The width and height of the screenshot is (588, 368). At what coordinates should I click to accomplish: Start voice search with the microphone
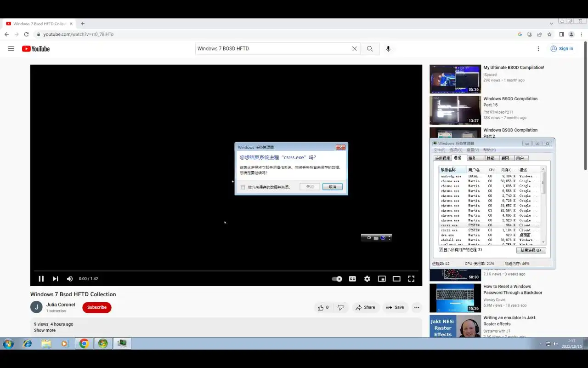pyautogui.click(x=388, y=49)
